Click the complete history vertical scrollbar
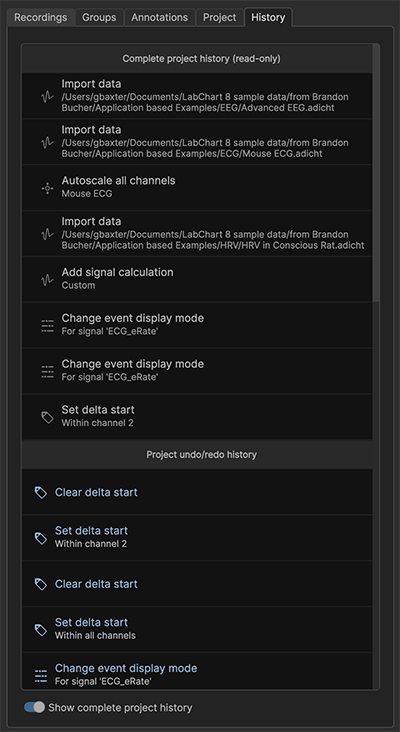Viewport: 400px width, 732px height. pos(376,173)
